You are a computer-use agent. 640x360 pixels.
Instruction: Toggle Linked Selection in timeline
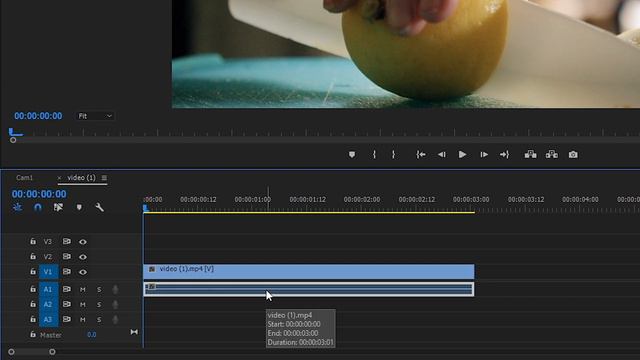pyautogui.click(x=58, y=207)
